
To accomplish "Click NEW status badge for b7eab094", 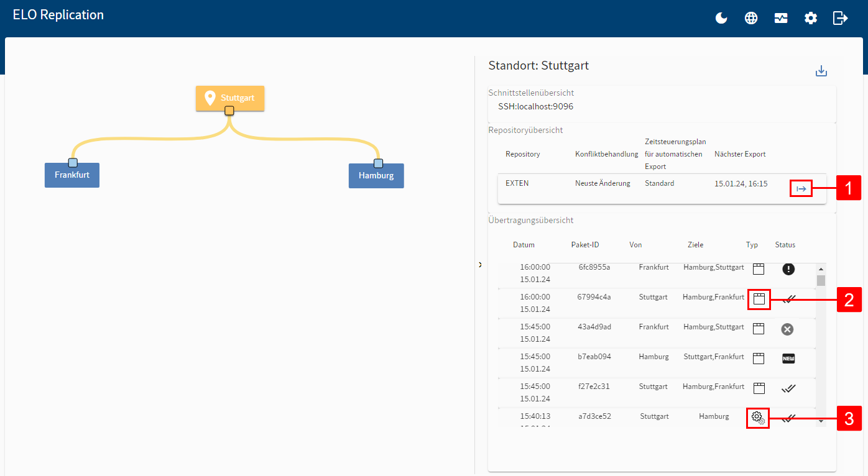I will [x=788, y=359].
